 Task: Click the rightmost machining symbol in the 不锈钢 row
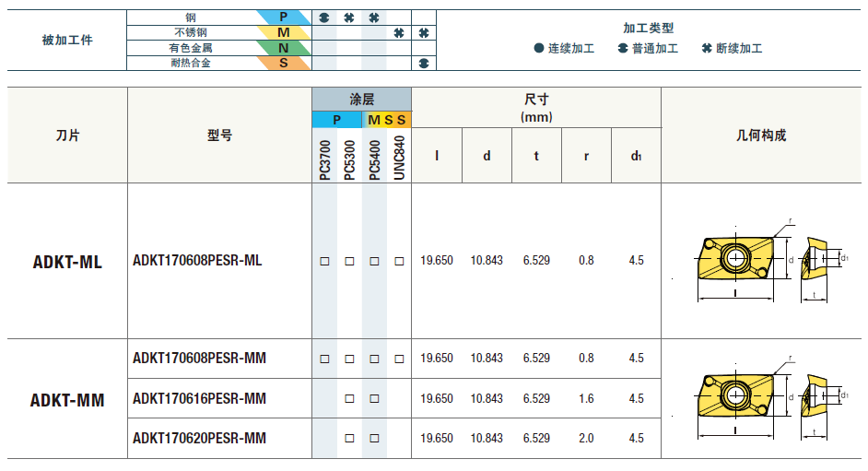click(x=424, y=33)
